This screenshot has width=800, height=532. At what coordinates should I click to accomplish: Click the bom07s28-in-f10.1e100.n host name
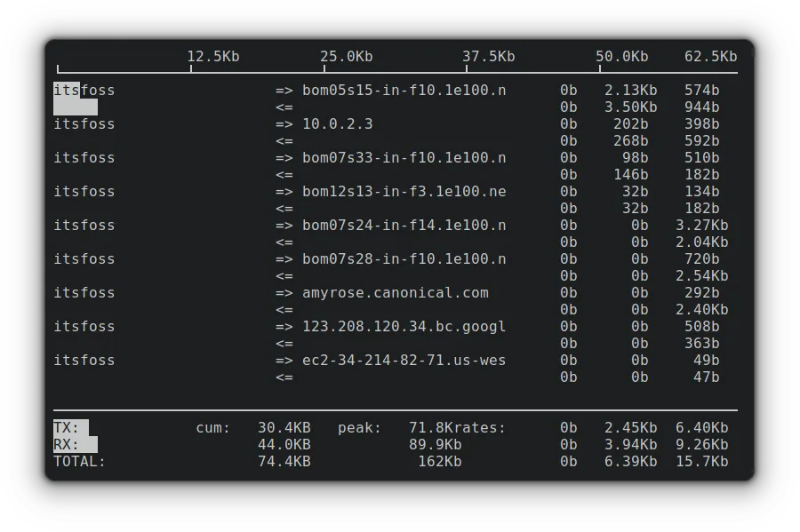click(x=404, y=258)
